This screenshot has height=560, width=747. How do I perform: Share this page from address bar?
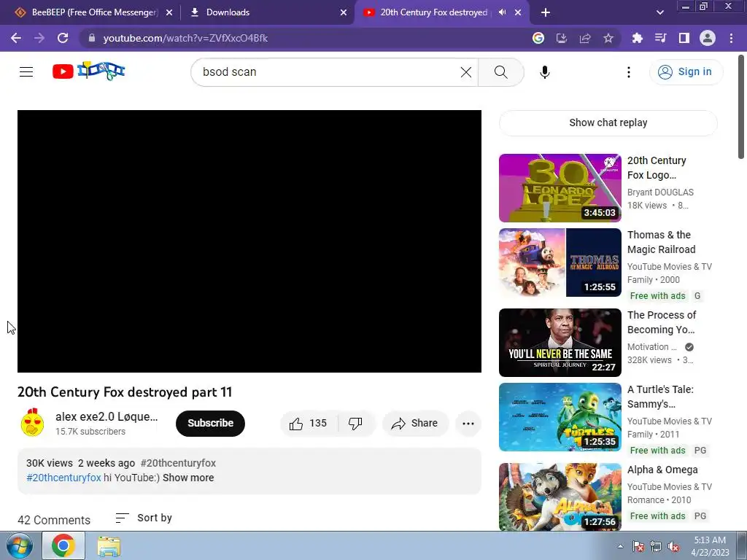[x=585, y=38]
